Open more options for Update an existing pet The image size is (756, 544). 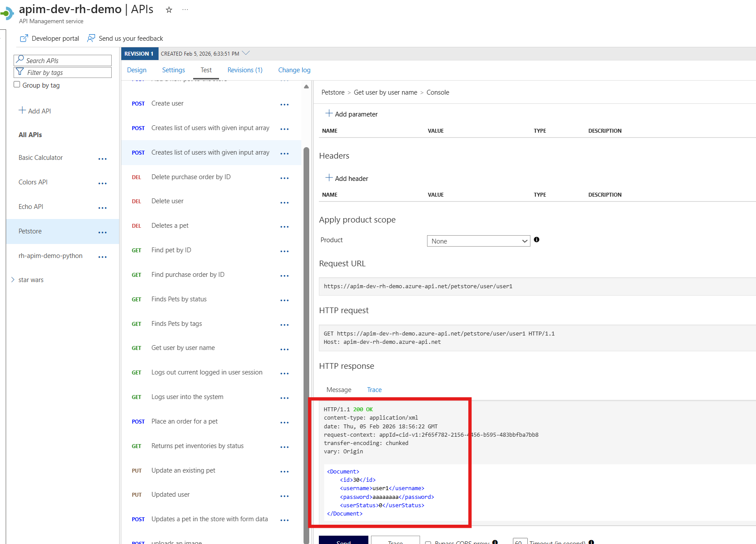pyautogui.click(x=285, y=472)
